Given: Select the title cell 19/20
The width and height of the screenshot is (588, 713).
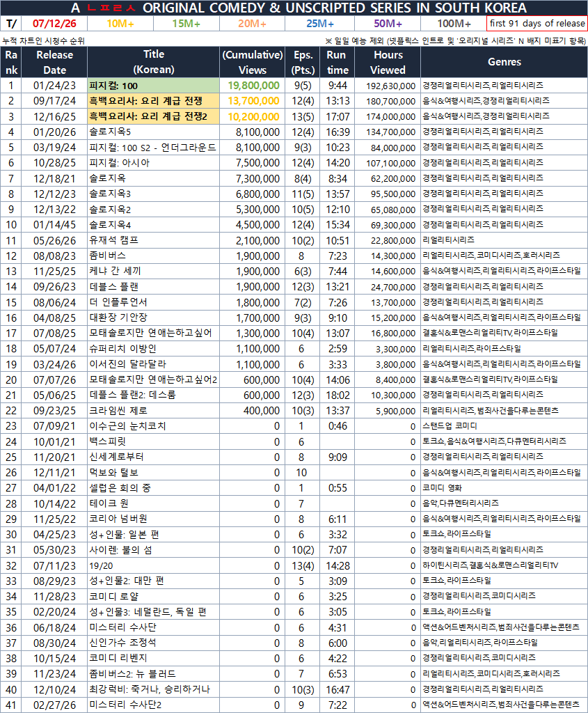Looking at the screenshot, I should (x=153, y=565).
